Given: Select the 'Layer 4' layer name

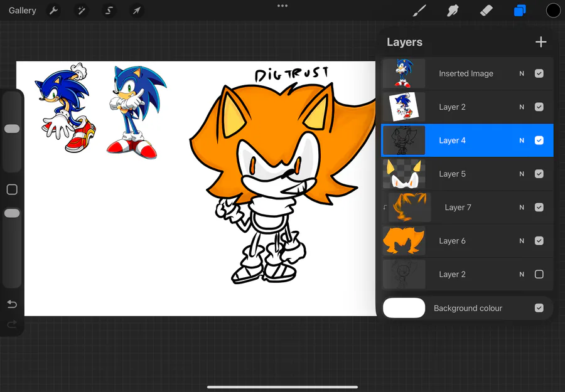Looking at the screenshot, I should pos(452,140).
